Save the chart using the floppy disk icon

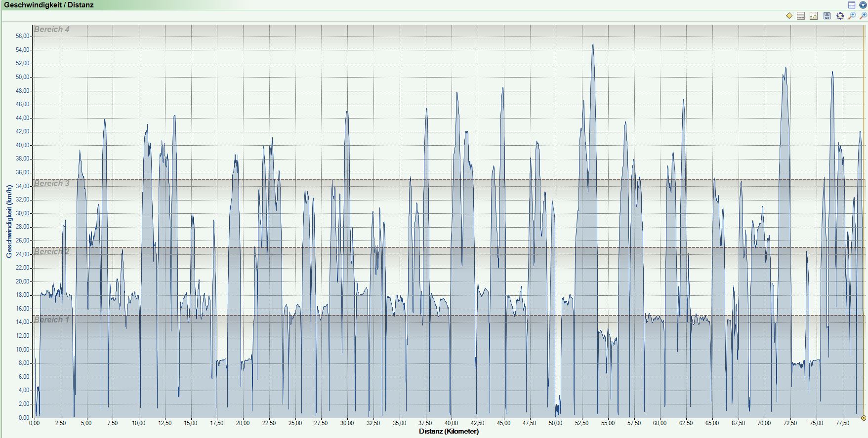[827, 16]
